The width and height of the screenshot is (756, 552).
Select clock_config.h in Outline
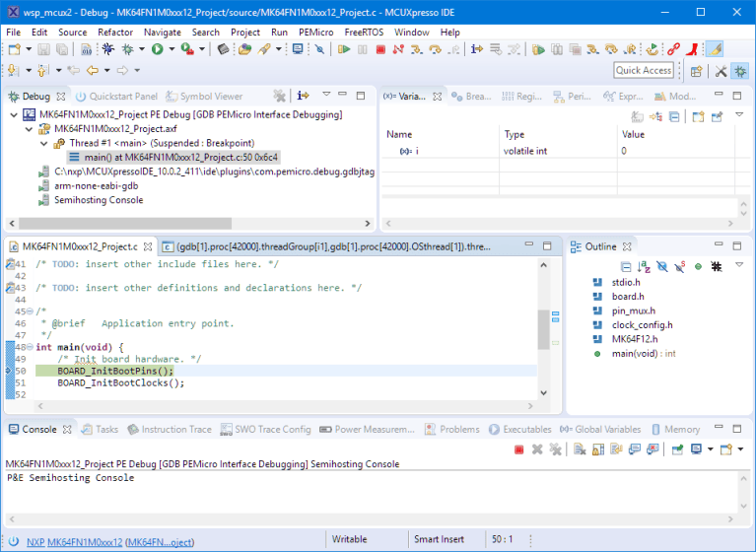click(642, 325)
